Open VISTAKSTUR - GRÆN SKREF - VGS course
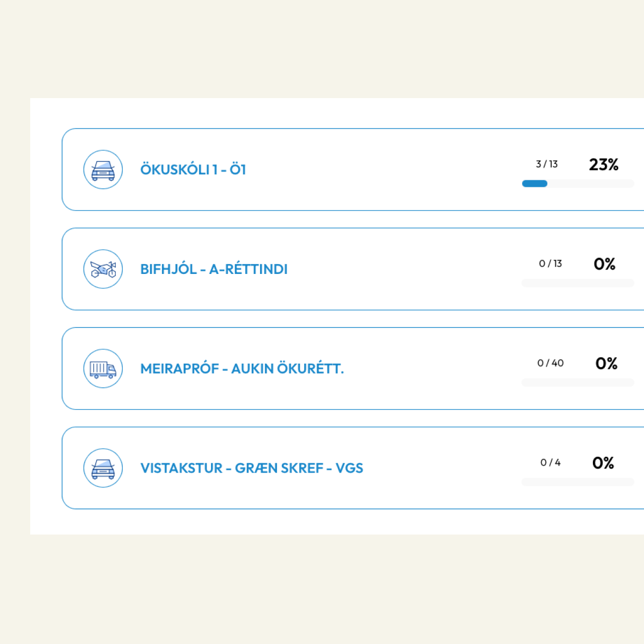The width and height of the screenshot is (644, 644). [x=252, y=468]
